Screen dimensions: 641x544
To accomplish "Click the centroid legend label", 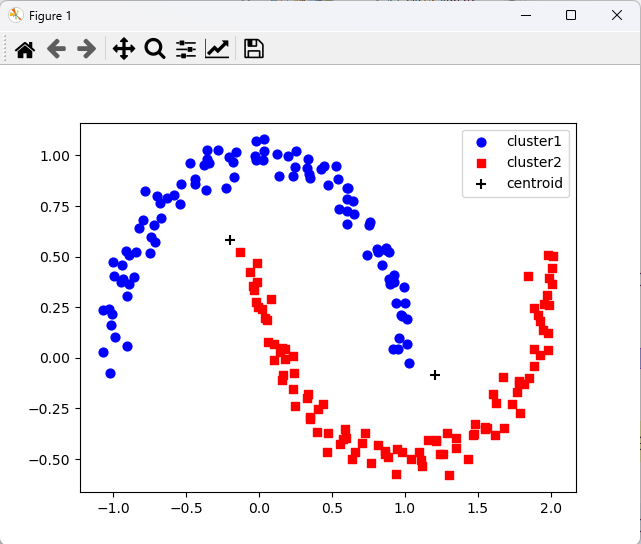I will coord(535,183).
